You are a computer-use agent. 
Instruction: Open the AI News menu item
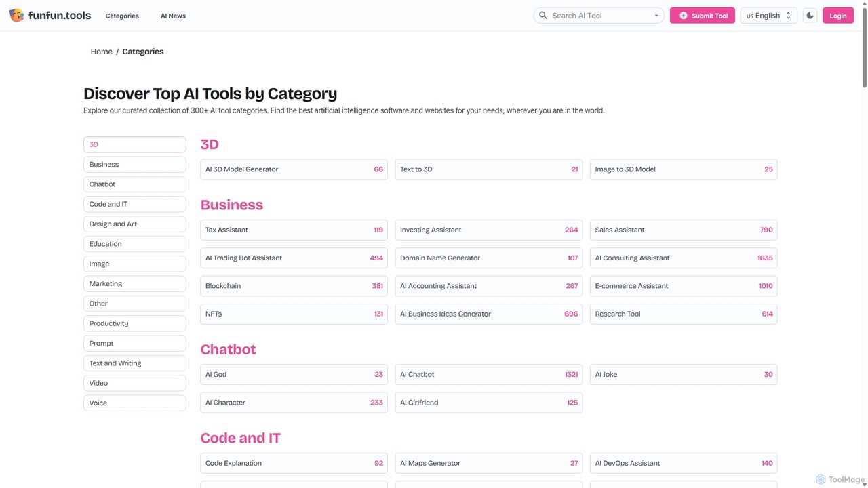click(173, 16)
